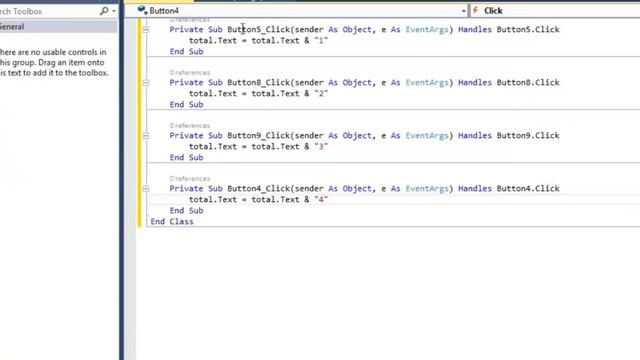Open the toolbox search options dropdown arrow
The height and width of the screenshot is (360, 640).
click(114, 11)
